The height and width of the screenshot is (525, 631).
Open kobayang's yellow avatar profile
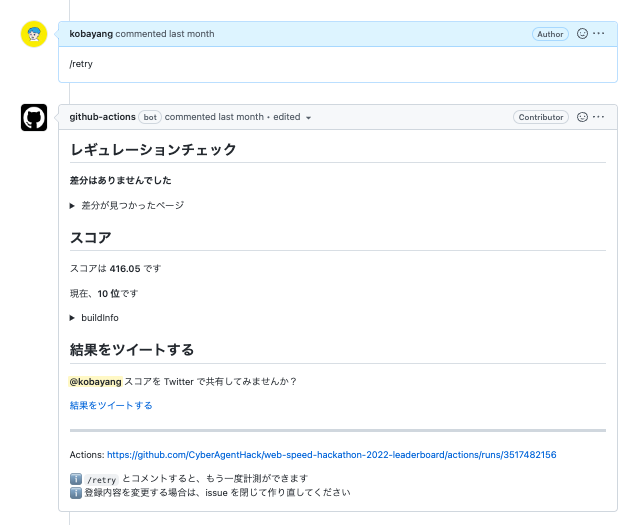click(x=34, y=34)
